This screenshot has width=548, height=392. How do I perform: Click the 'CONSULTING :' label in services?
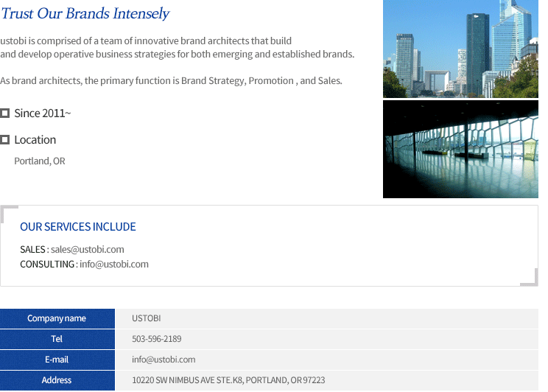tap(49, 264)
